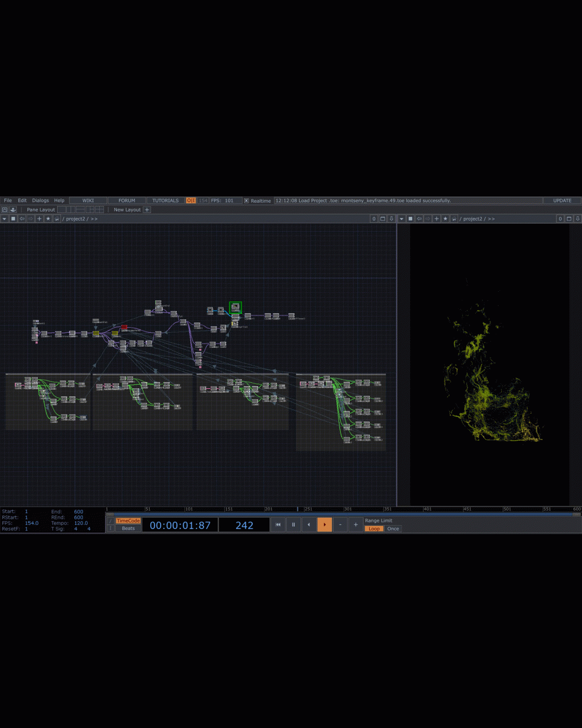
Task: Click the UPDATE button
Action: click(x=562, y=201)
